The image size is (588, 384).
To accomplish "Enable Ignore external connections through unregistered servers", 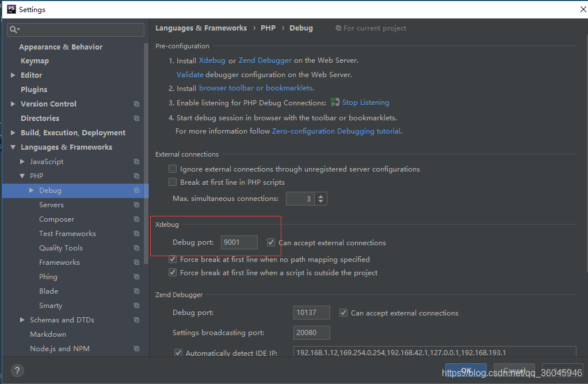I will 173,169.
